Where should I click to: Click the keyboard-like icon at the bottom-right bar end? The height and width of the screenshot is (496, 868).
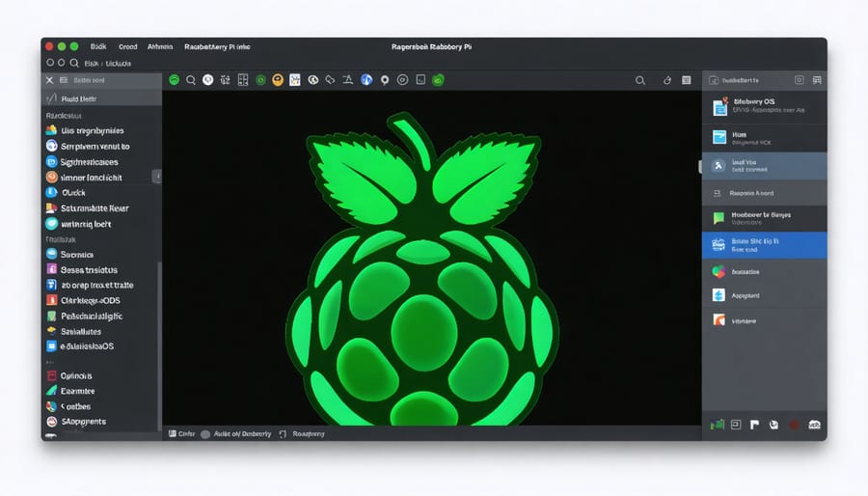pos(814,425)
